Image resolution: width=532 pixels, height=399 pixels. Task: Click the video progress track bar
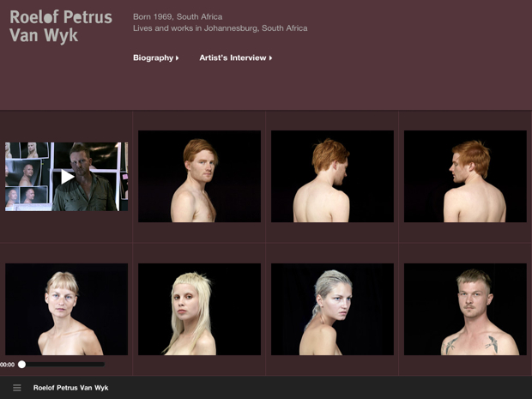64,365
